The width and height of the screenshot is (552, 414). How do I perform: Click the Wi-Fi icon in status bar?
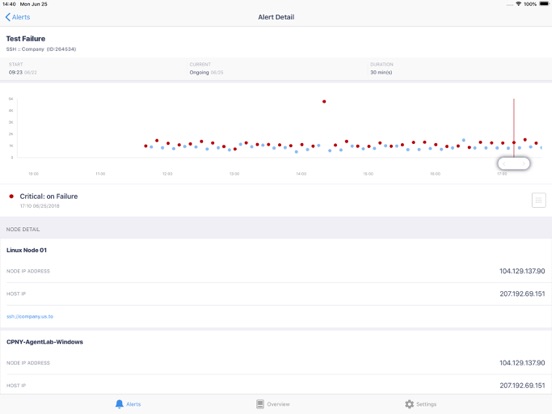tap(519, 4)
